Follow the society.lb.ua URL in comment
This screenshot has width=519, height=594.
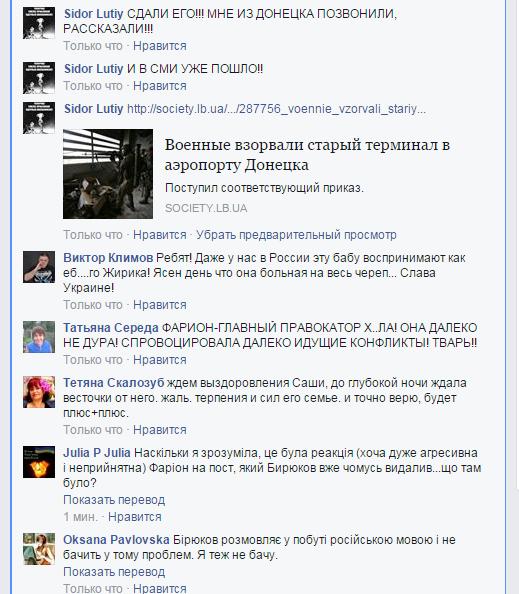pos(276,109)
